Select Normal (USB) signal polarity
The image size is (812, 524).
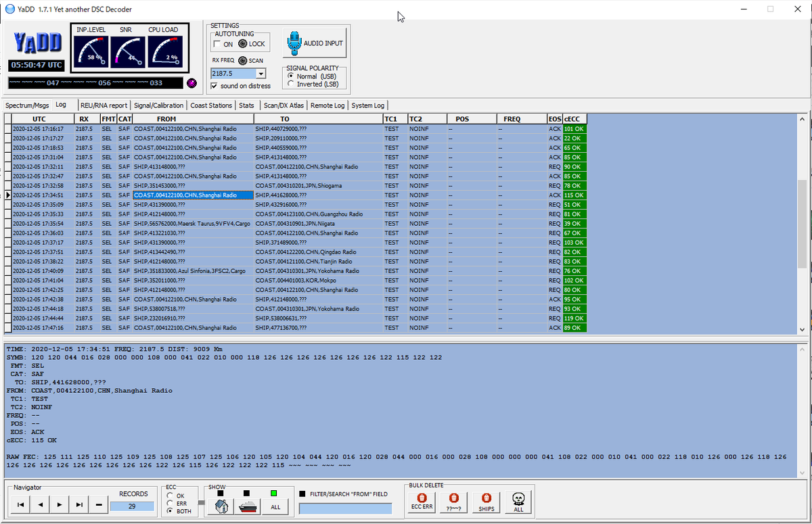[x=291, y=76]
